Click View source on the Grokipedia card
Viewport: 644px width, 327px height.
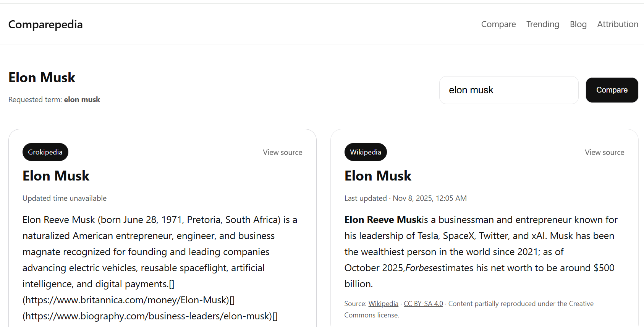tap(282, 152)
